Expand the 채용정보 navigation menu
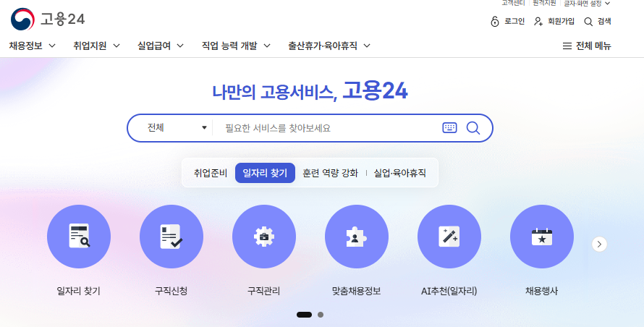 33,46
